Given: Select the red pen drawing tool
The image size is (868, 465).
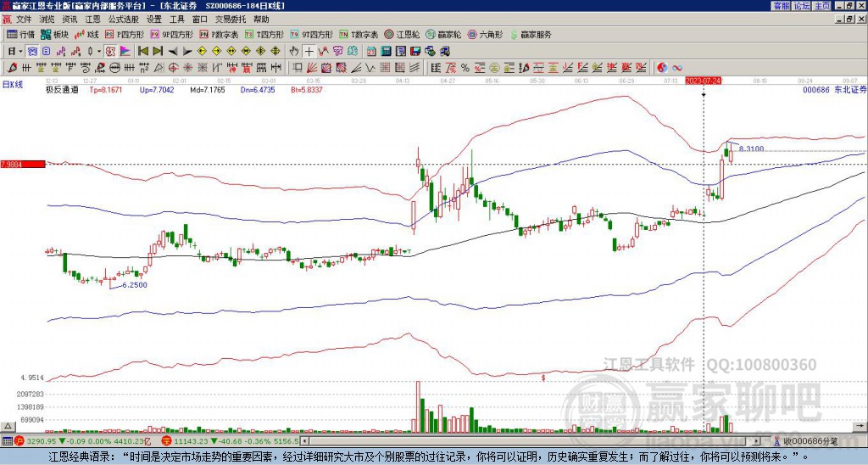Looking at the screenshot, I should click(x=12, y=68).
